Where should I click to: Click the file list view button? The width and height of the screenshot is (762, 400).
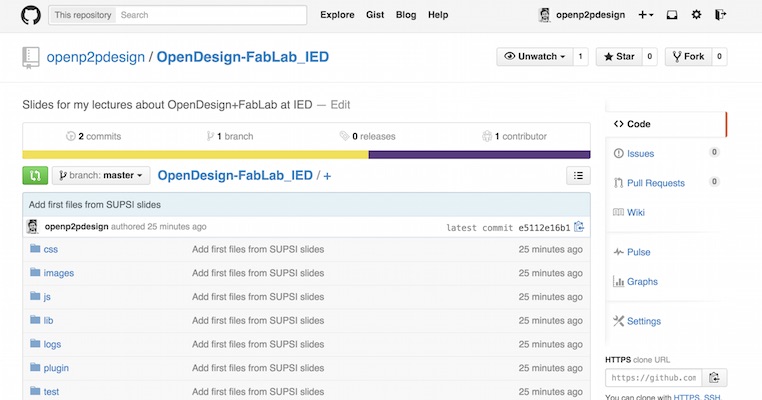click(578, 175)
